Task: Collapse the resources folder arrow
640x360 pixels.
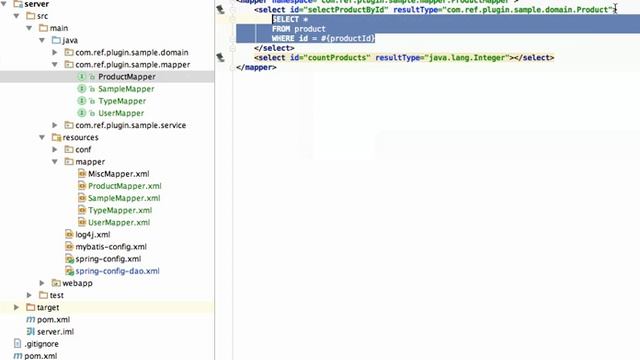Action: click(42, 138)
